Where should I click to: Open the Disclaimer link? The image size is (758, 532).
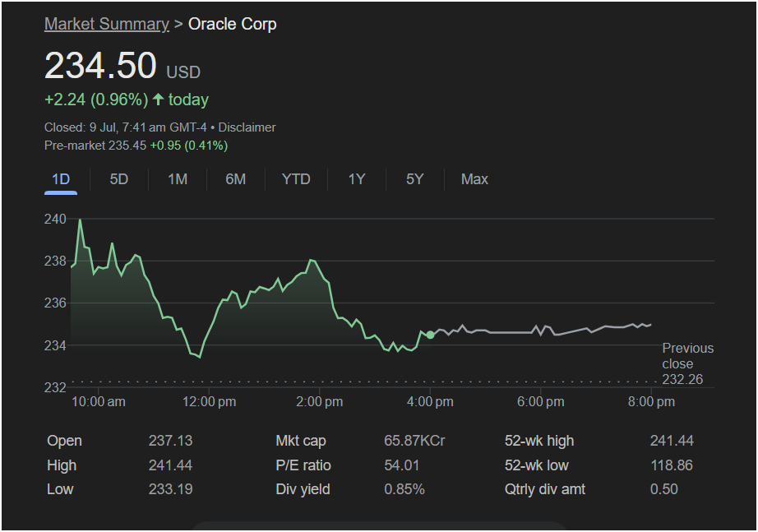[247, 127]
